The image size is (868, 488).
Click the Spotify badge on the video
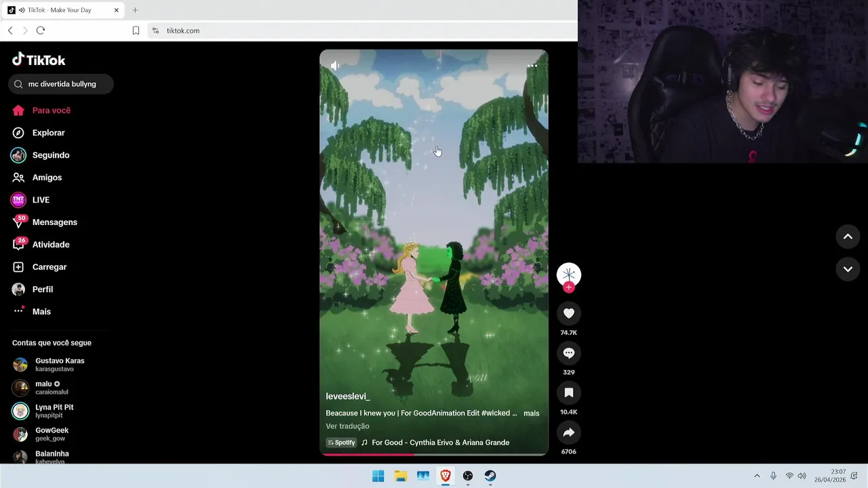(342, 443)
